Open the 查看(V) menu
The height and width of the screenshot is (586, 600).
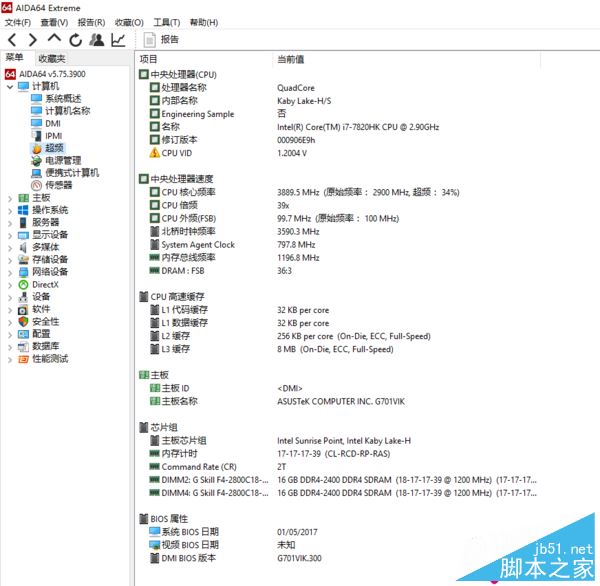54,23
